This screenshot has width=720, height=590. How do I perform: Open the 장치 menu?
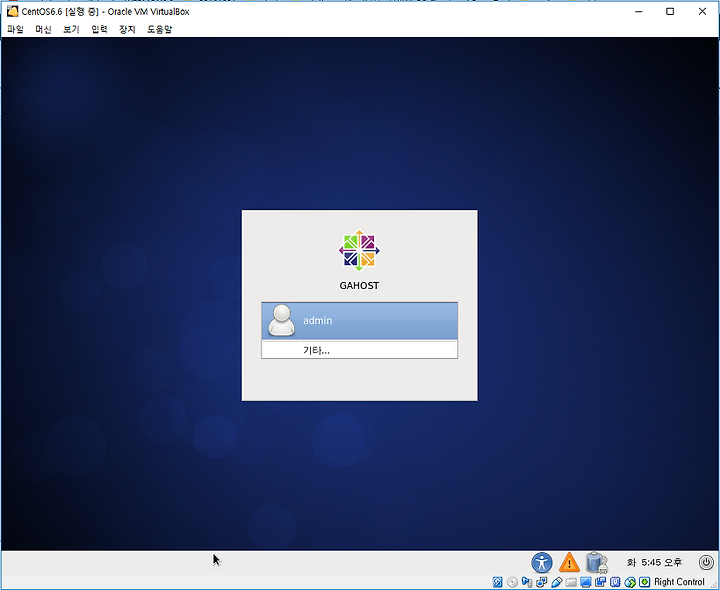click(127, 29)
